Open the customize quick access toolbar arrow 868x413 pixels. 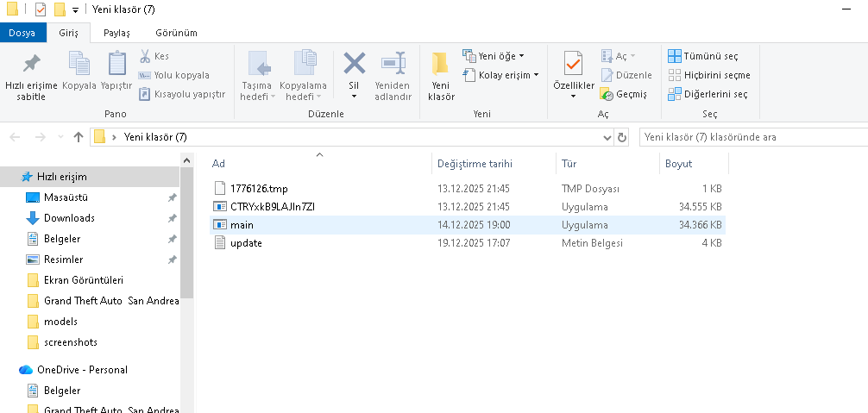pos(75,10)
